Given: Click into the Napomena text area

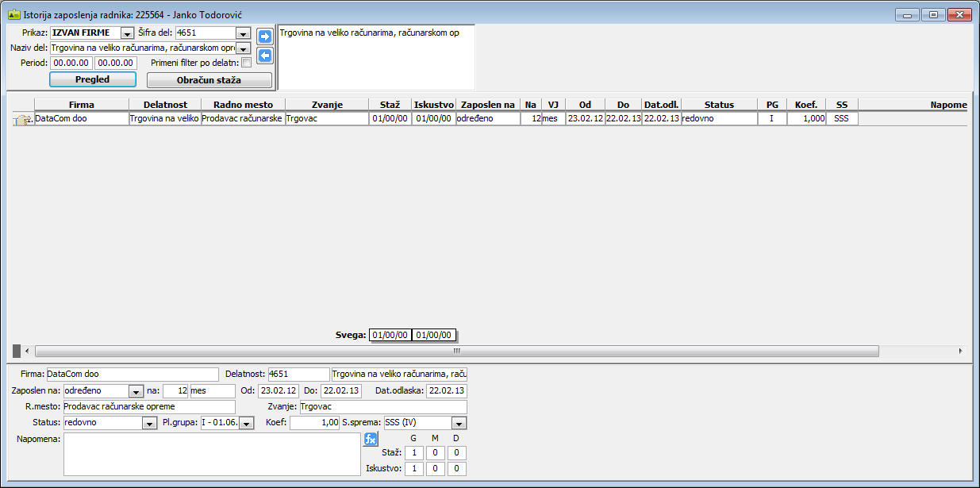Looking at the screenshot, I should pyautogui.click(x=212, y=454).
